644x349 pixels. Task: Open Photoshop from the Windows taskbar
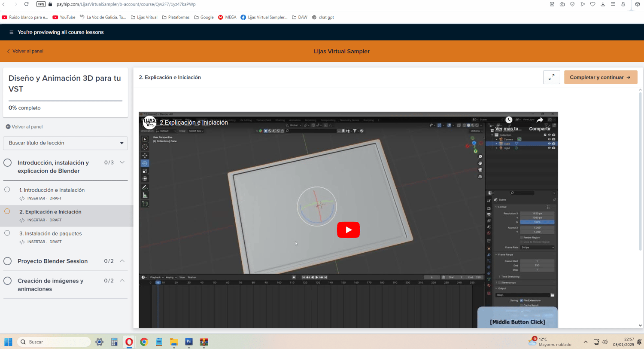(188, 342)
